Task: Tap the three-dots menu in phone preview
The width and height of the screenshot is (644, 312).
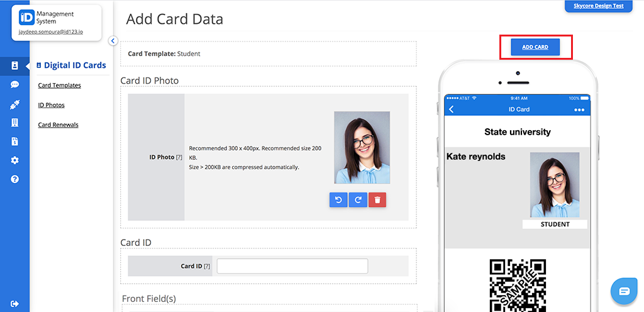Action: (579, 110)
